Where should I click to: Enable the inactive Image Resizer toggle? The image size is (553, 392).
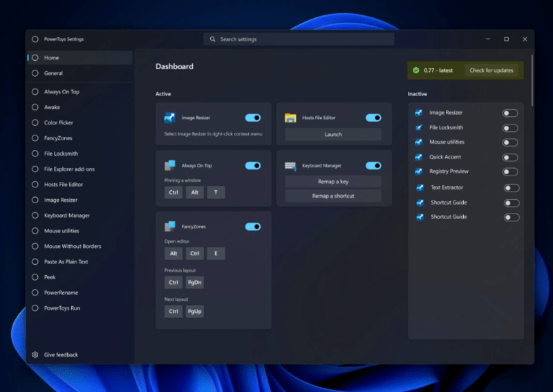[x=510, y=113]
